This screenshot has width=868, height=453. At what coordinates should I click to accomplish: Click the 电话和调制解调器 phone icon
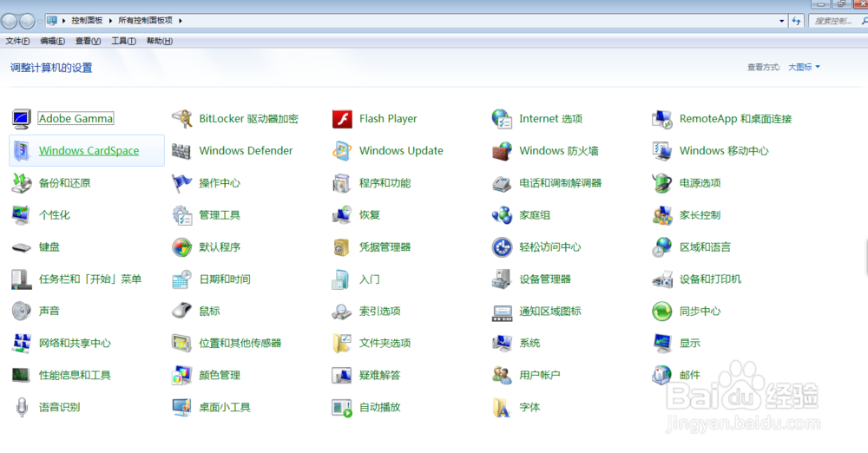(x=502, y=183)
